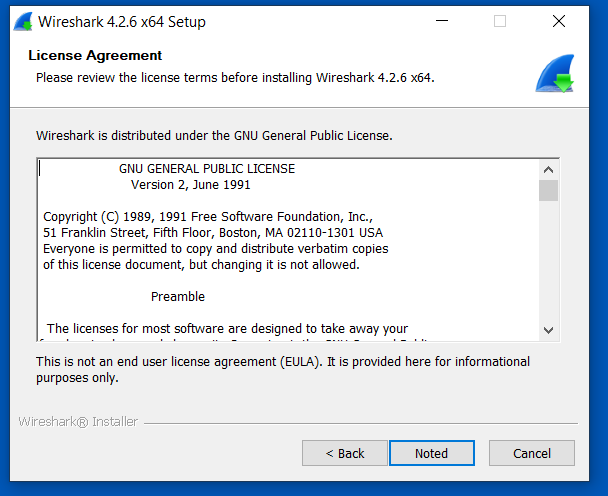Click the license scrollbar up arrow

click(548, 168)
